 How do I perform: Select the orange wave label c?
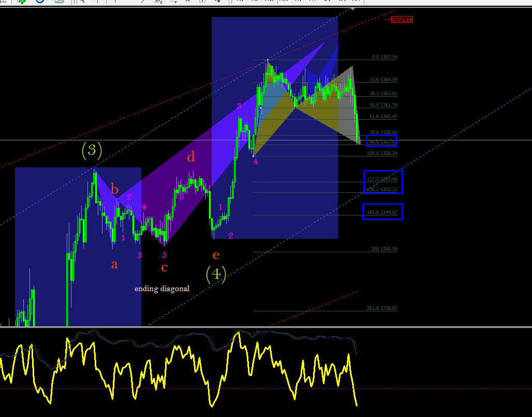click(x=164, y=268)
